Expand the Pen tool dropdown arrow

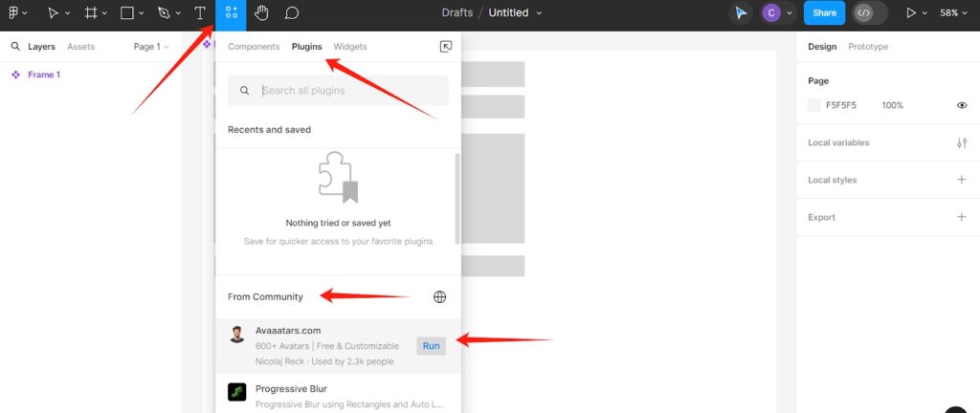[178, 13]
